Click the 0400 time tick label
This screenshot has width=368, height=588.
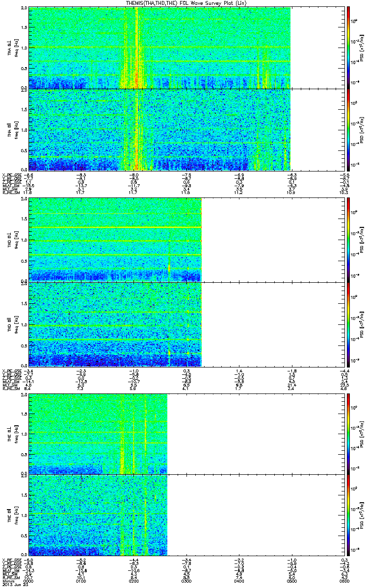[x=238, y=580]
